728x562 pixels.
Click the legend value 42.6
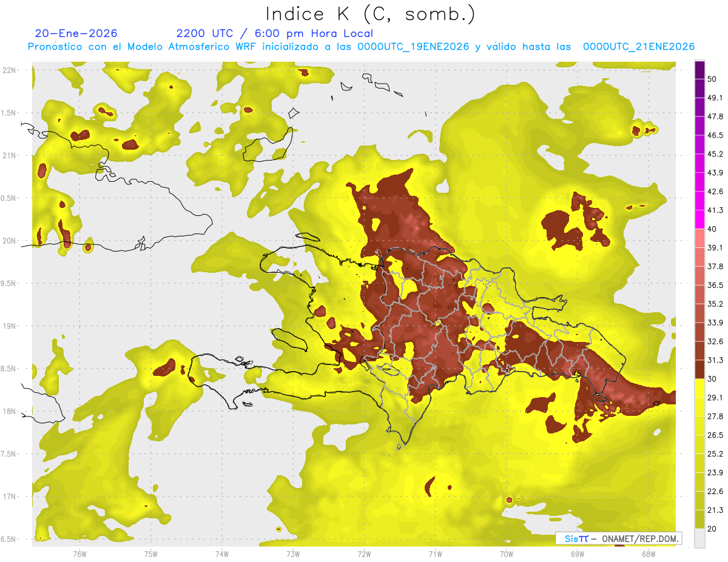pyautogui.click(x=715, y=192)
